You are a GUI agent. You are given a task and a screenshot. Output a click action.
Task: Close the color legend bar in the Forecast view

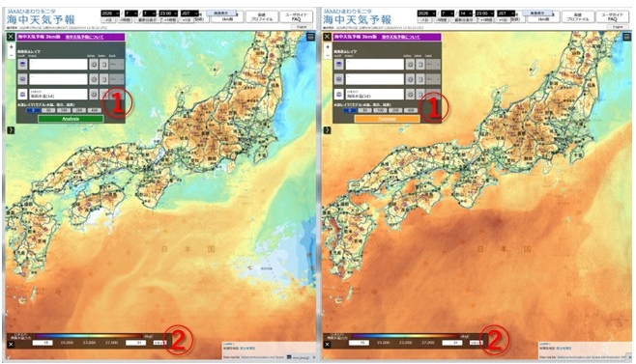328,344
